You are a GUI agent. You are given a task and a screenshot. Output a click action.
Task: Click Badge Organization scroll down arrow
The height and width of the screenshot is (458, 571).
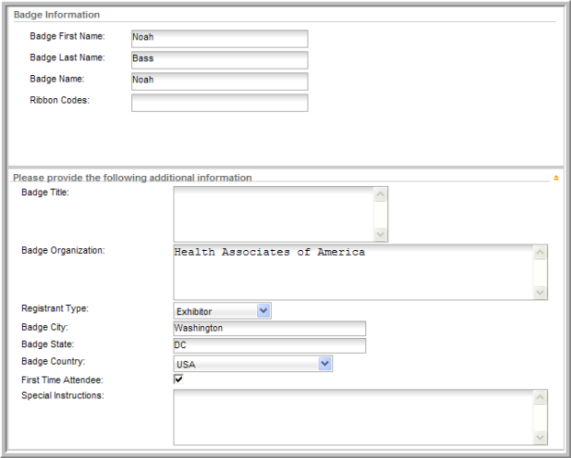tap(540, 292)
